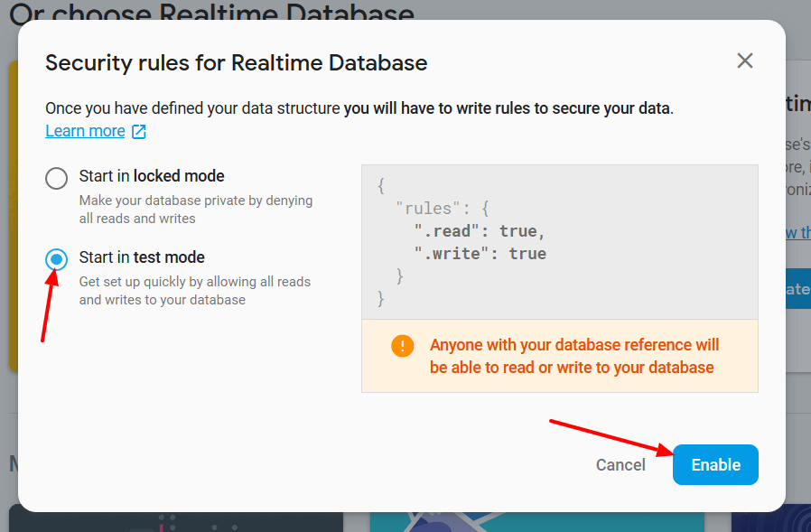The width and height of the screenshot is (811, 532).
Task: Click the Enable button
Action: tap(715, 465)
